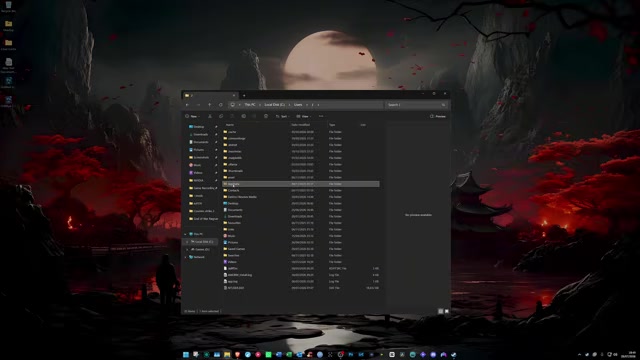The height and width of the screenshot is (360, 640).
Task: Sort by the Date modified column header
Action: (x=301, y=125)
